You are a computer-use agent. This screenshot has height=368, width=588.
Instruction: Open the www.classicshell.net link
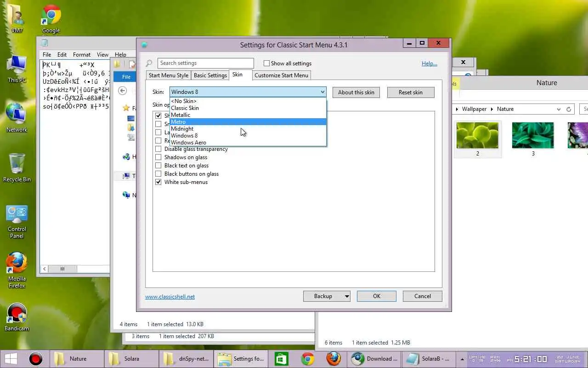coord(170,297)
